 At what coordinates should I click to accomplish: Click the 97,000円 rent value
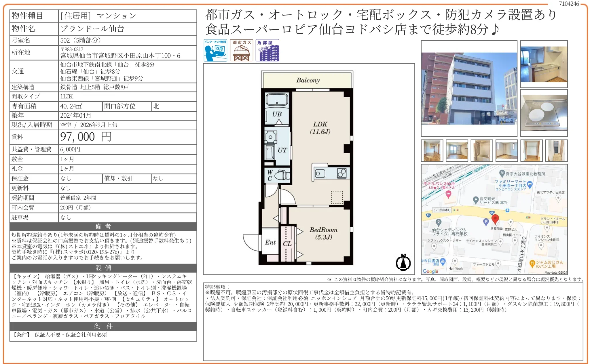(x=86, y=137)
